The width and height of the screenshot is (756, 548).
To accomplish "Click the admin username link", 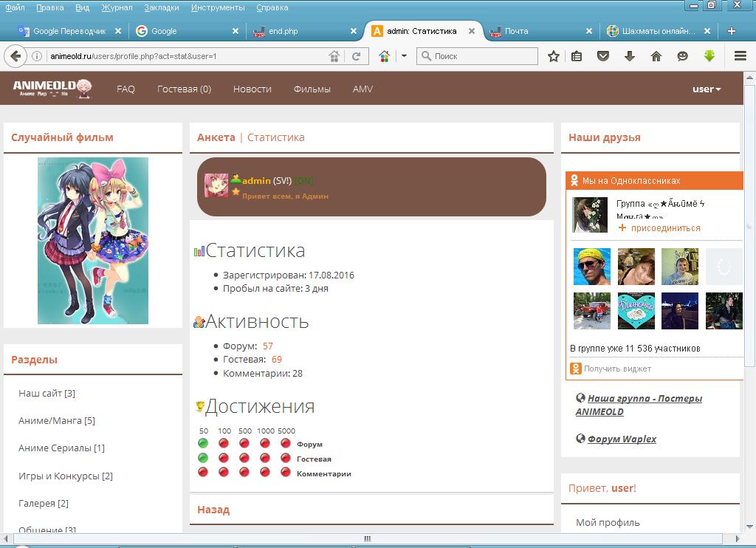I will point(256,181).
